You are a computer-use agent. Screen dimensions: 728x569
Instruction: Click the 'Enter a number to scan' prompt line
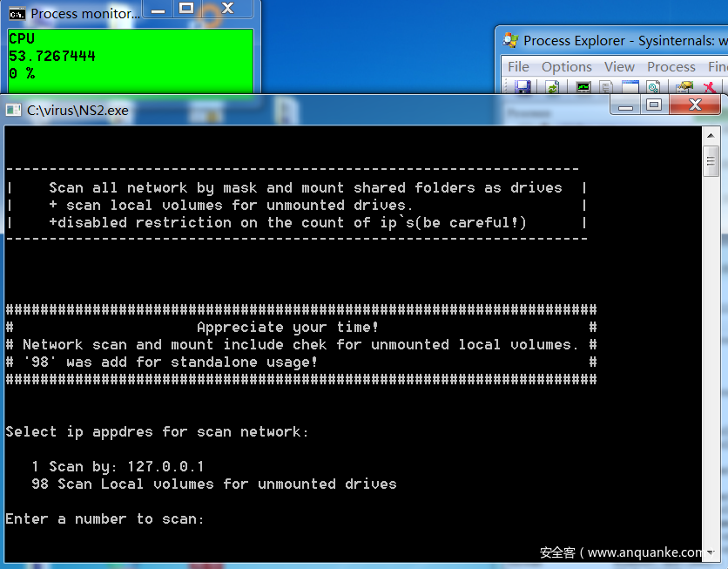tap(104, 518)
